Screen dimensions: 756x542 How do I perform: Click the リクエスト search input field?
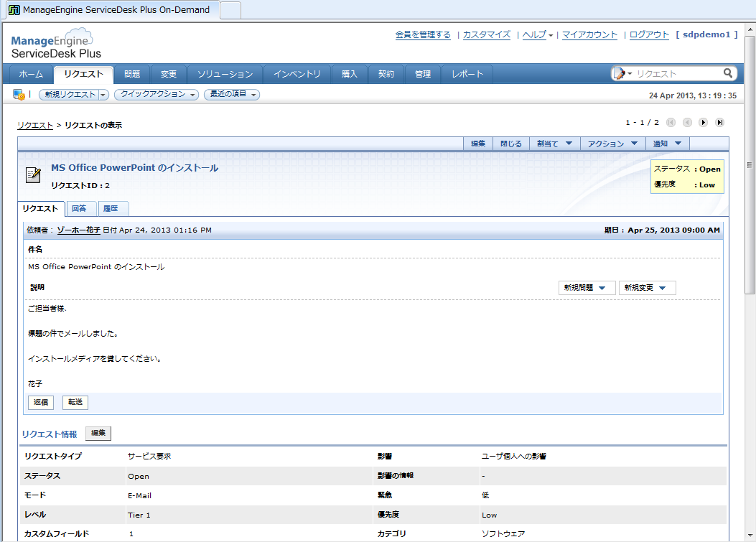click(x=676, y=73)
